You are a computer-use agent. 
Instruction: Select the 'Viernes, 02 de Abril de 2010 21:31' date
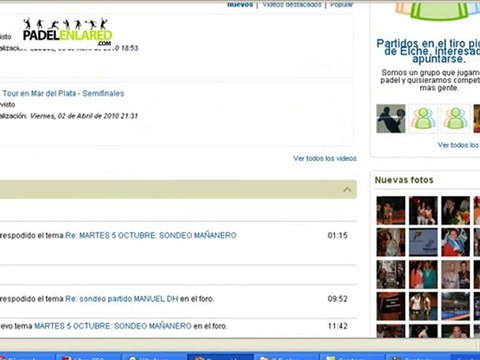click(x=84, y=116)
